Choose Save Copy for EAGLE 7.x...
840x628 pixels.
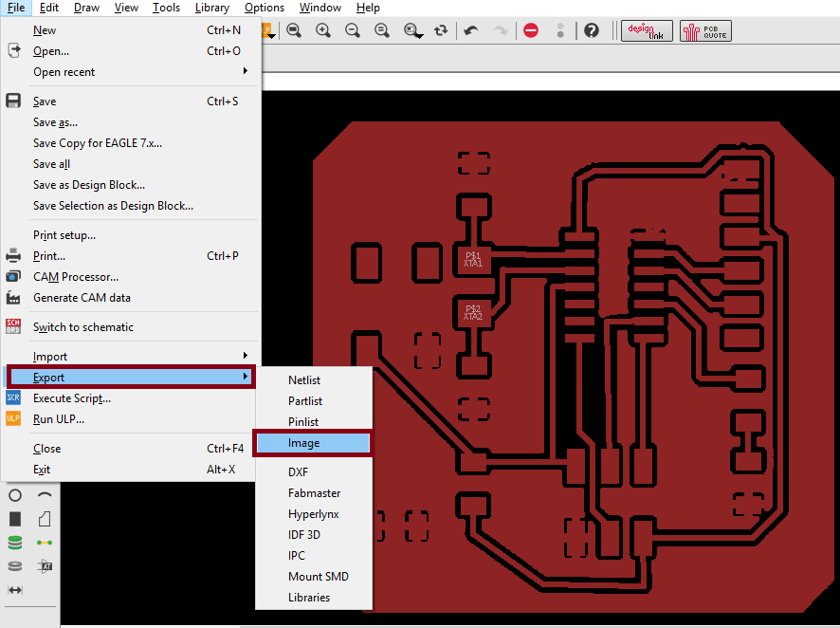(x=131, y=143)
